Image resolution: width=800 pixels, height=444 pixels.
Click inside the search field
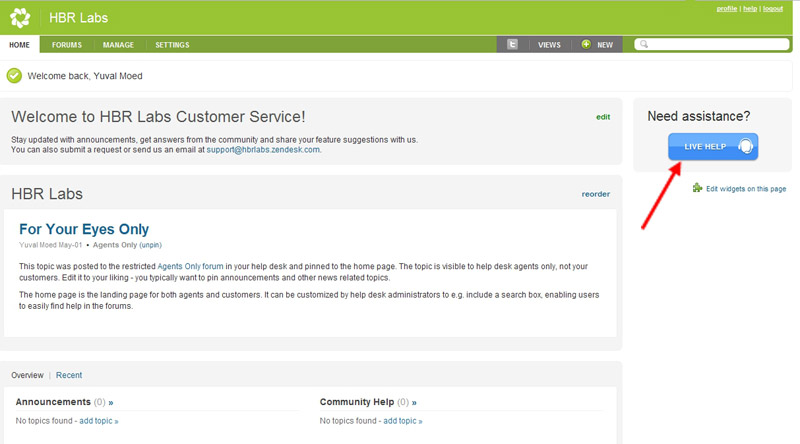tap(712, 44)
